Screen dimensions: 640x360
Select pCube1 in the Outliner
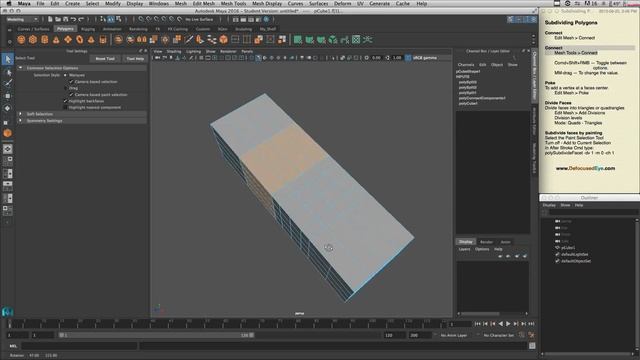(x=568, y=248)
